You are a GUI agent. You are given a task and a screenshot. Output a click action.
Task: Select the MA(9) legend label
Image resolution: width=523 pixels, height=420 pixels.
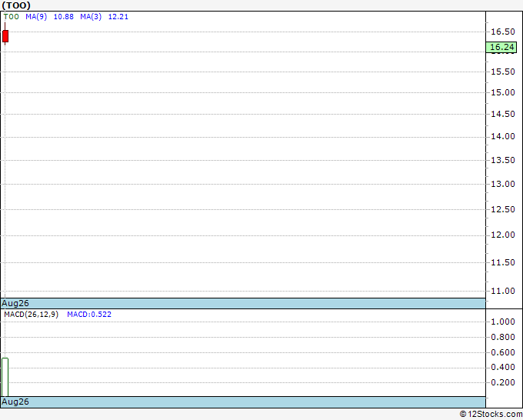click(x=36, y=17)
